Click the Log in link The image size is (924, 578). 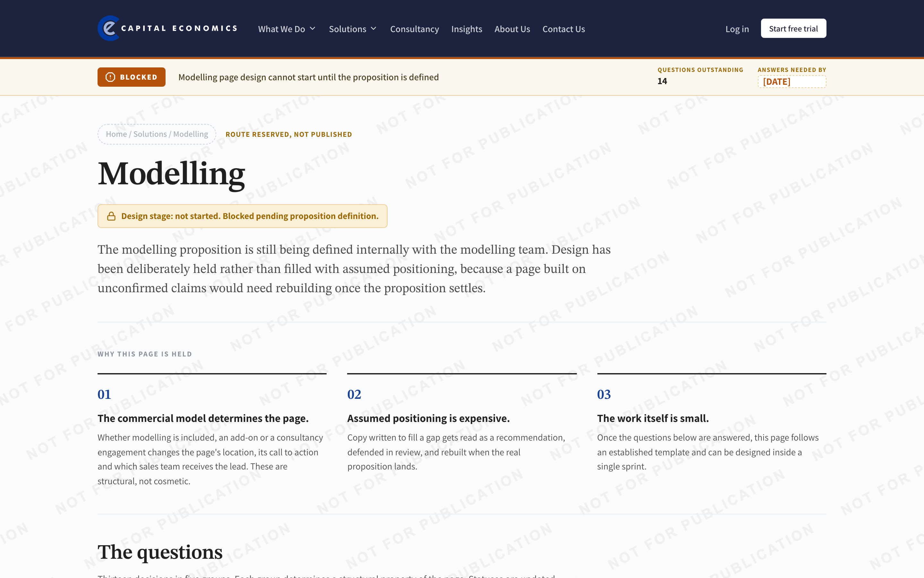737,29
